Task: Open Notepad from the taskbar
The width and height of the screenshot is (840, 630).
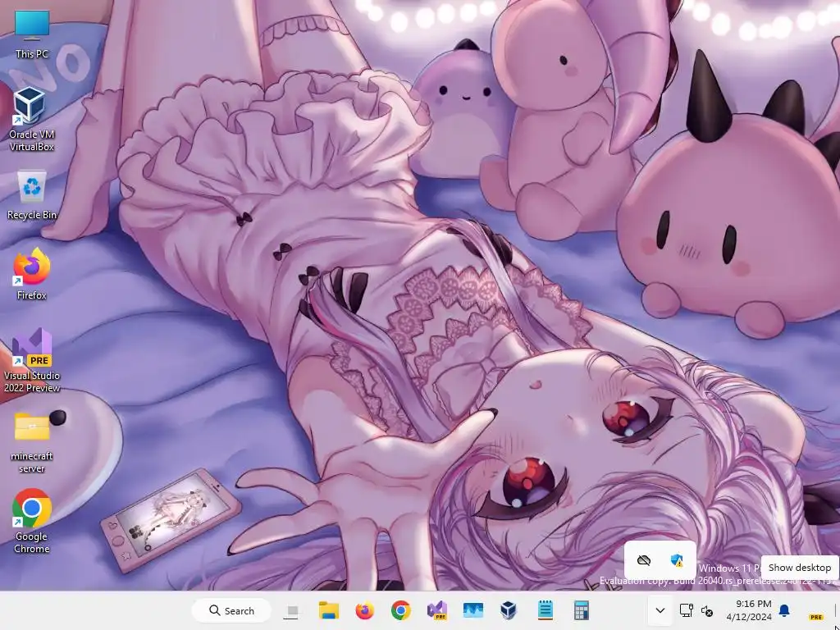Action: [546, 610]
